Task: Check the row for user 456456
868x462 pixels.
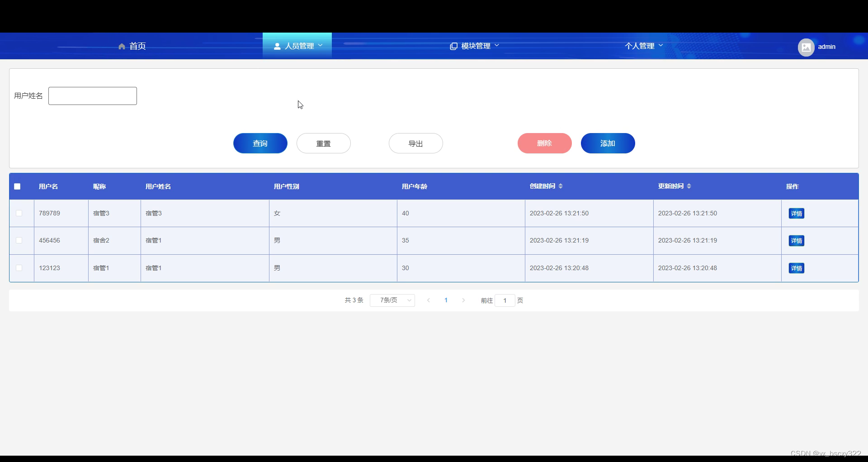Action: click(19, 240)
